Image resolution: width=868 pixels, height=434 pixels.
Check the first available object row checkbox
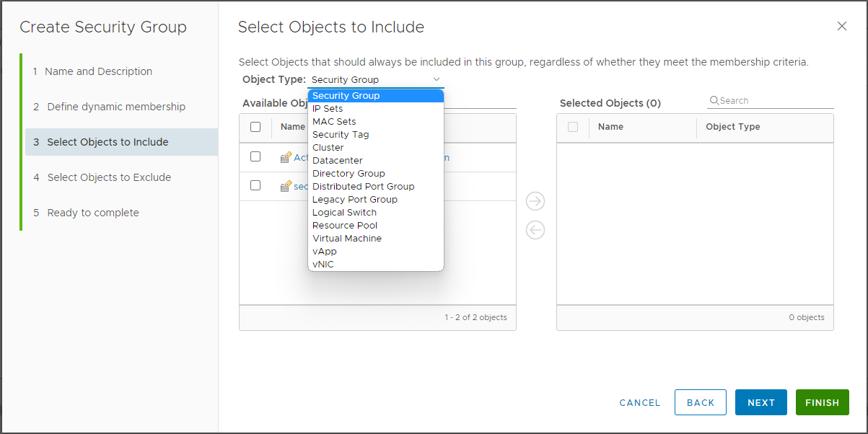click(255, 156)
